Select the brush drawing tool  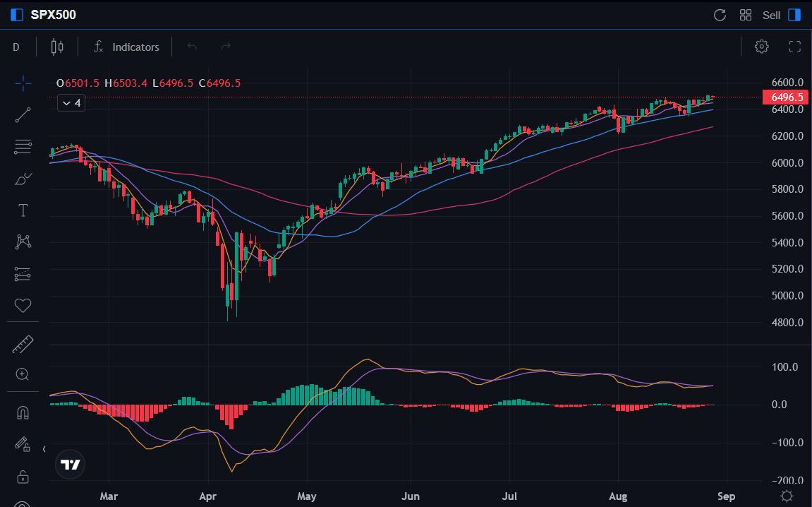coord(23,178)
